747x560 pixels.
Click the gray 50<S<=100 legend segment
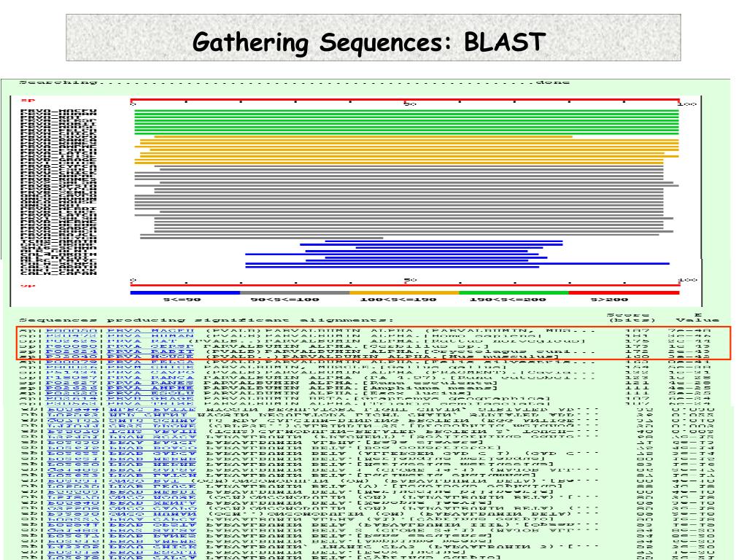(x=295, y=293)
